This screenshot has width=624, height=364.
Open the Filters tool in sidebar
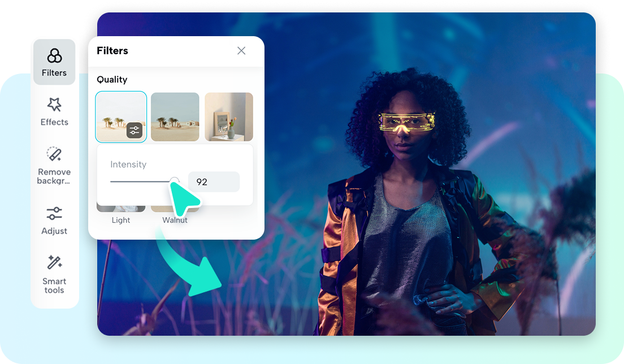coord(54,62)
